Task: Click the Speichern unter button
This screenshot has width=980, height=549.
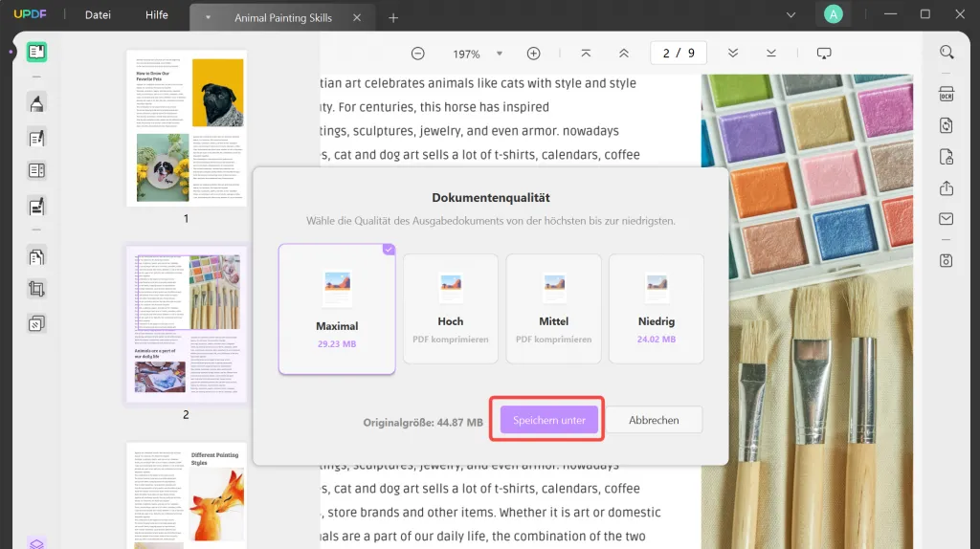Action: (548, 420)
